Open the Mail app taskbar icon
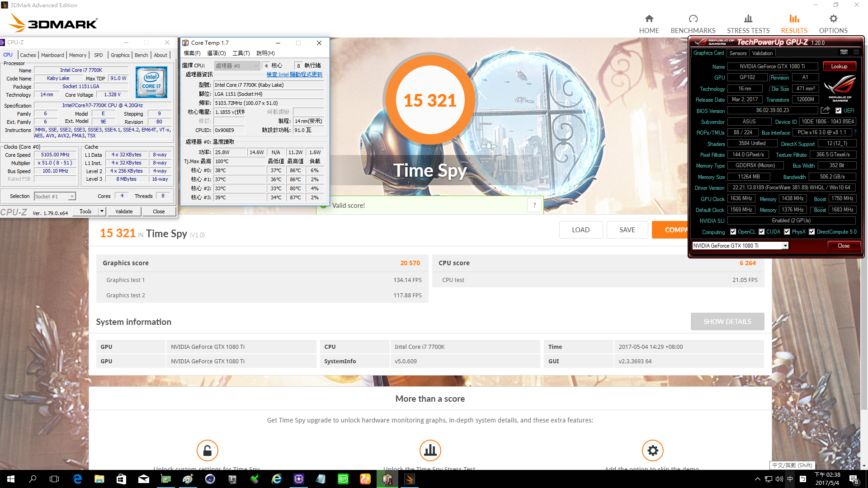868x488 pixels. [x=144, y=479]
